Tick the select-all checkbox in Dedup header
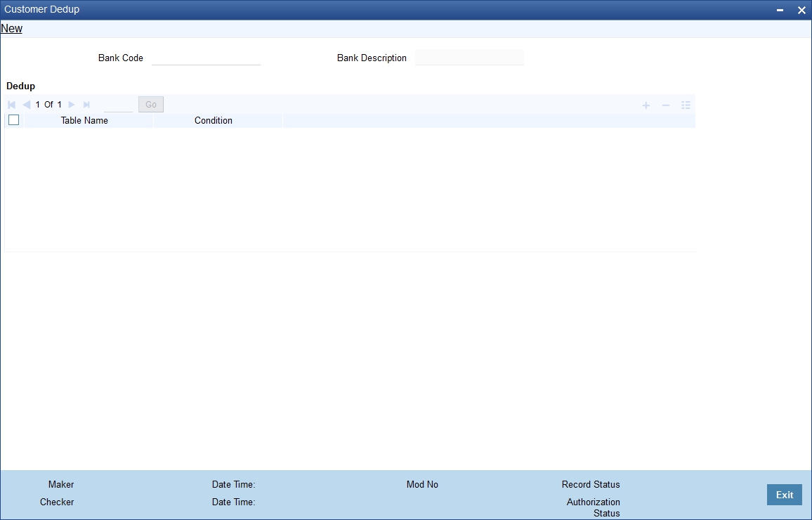This screenshot has width=812, height=520. [14, 120]
